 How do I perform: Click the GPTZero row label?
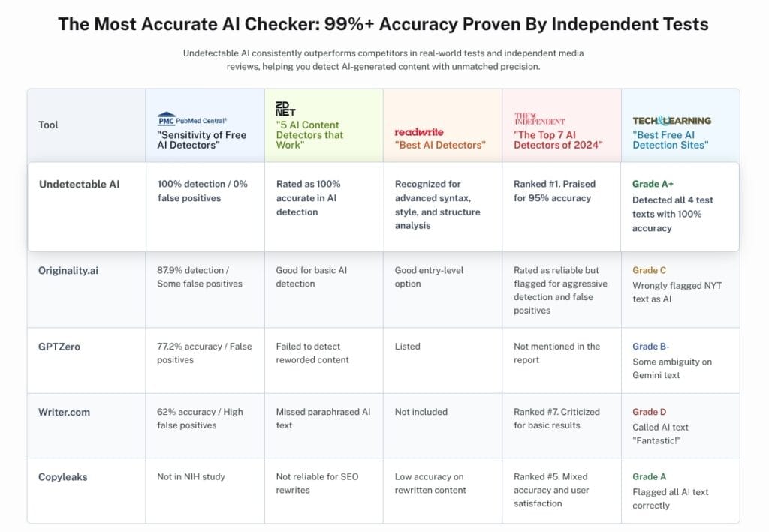[60, 347]
